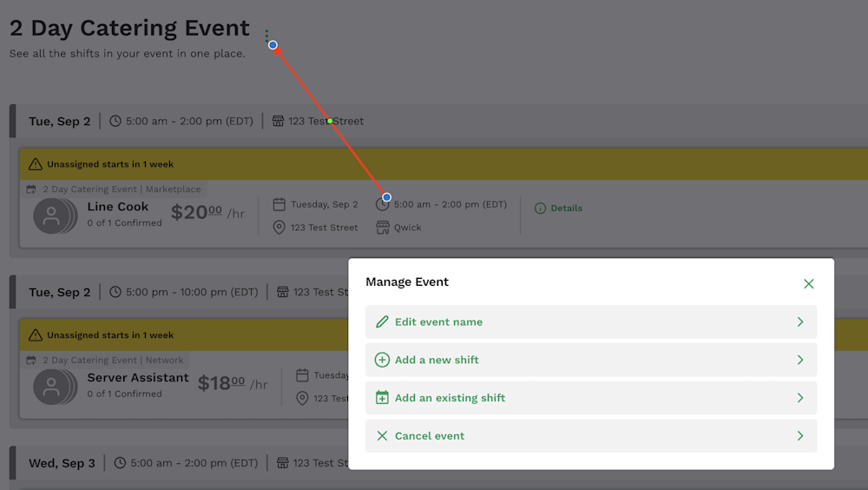
Task: Click the info icon next to Details
Action: pos(540,209)
